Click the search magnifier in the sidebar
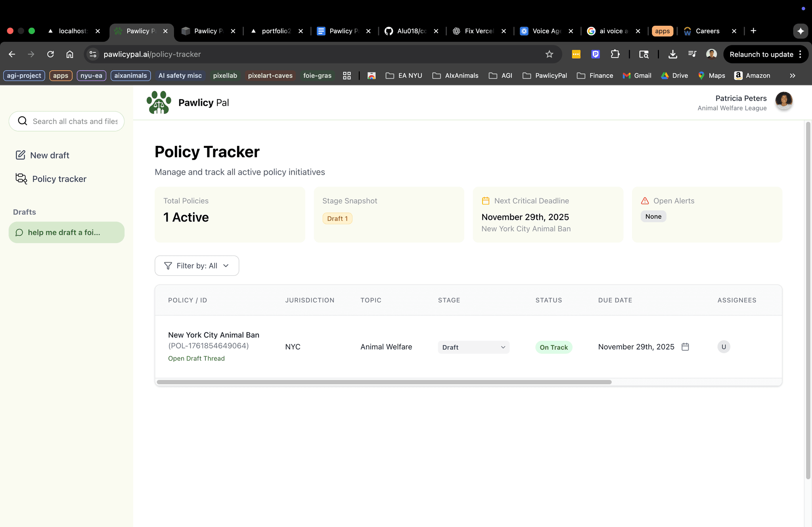The height and width of the screenshot is (527, 812). click(x=22, y=121)
